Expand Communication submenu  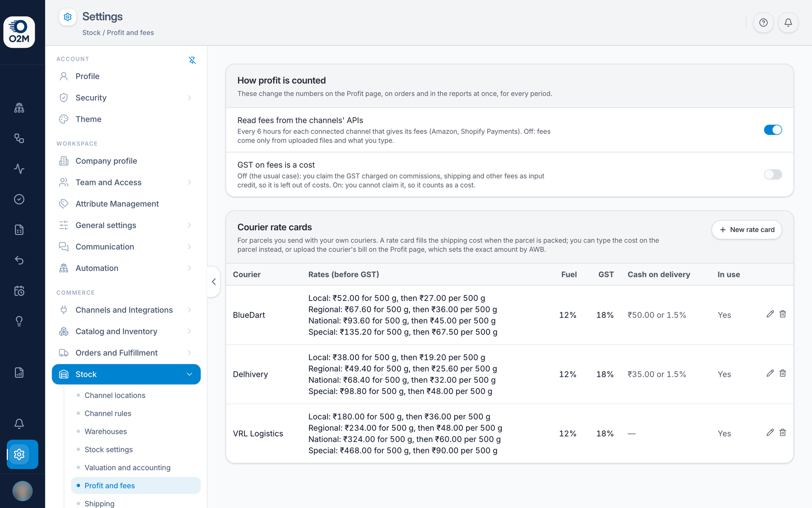[126, 247]
